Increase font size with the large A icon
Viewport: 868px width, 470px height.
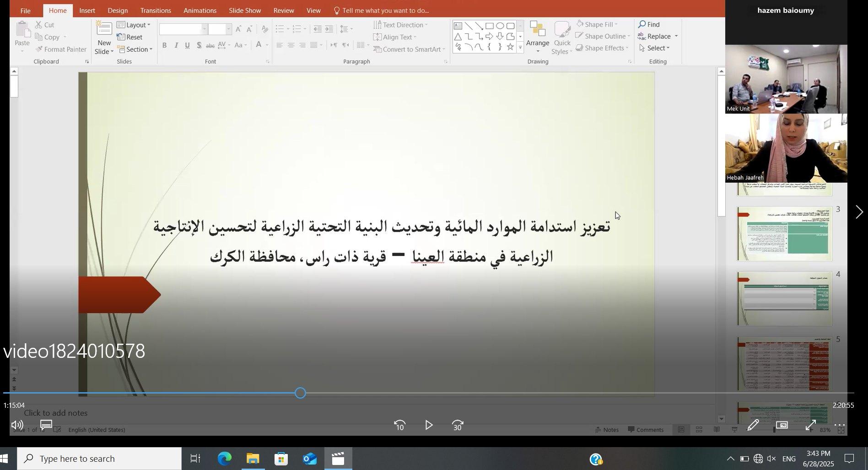tap(238, 29)
